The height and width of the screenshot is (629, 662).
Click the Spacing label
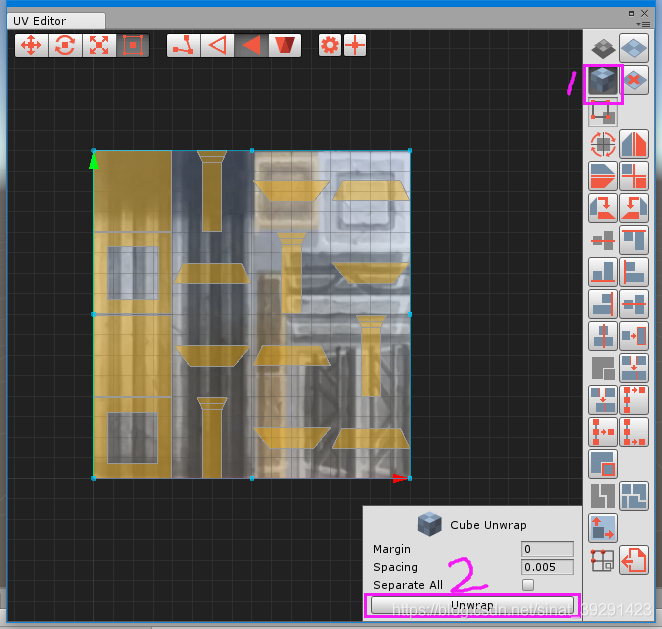[x=395, y=567]
